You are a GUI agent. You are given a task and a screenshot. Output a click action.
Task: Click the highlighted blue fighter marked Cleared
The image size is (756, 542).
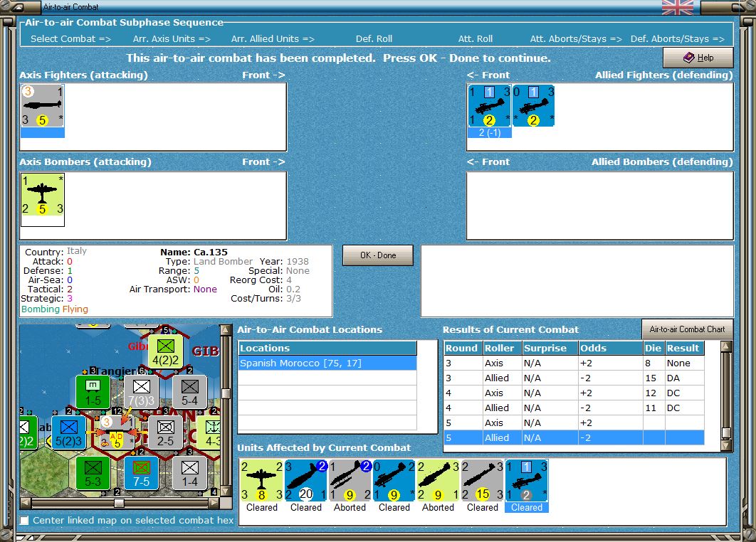click(x=527, y=481)
